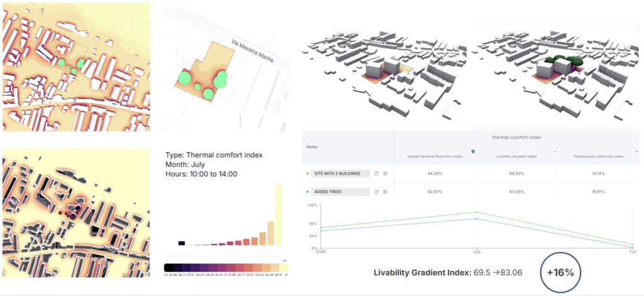Screen dimensions: 644x296
Task: Click the LGI peak point on green line
Action: (476, 212)
